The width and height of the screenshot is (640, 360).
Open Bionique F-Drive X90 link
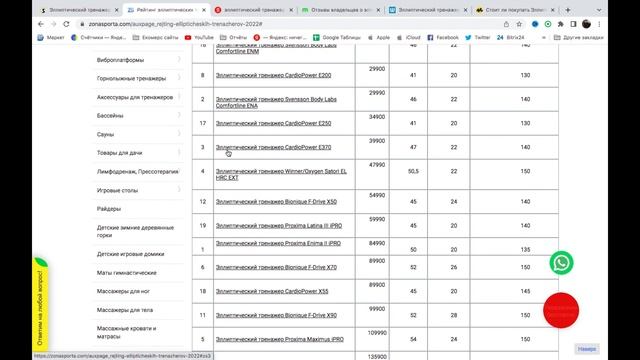pos(276,315)
